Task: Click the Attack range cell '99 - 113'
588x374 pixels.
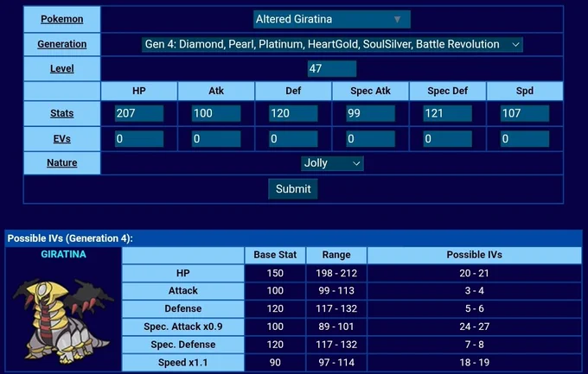Action: tap(336, 291)
